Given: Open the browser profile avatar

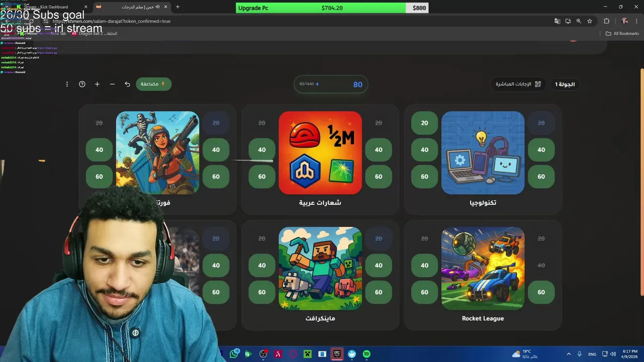Looking at the screenshot, I should pyautogui.click(x=624, y=21).
